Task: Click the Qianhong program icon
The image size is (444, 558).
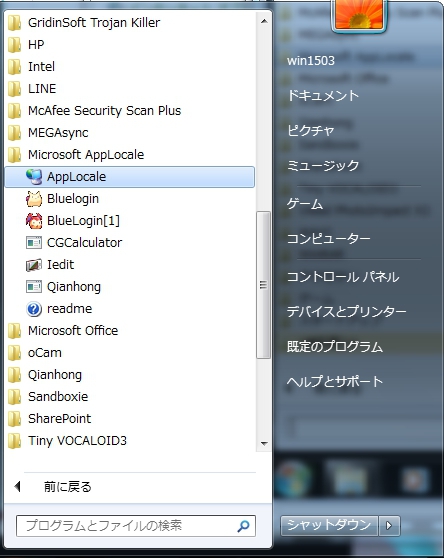Action: tap(34, 287)
